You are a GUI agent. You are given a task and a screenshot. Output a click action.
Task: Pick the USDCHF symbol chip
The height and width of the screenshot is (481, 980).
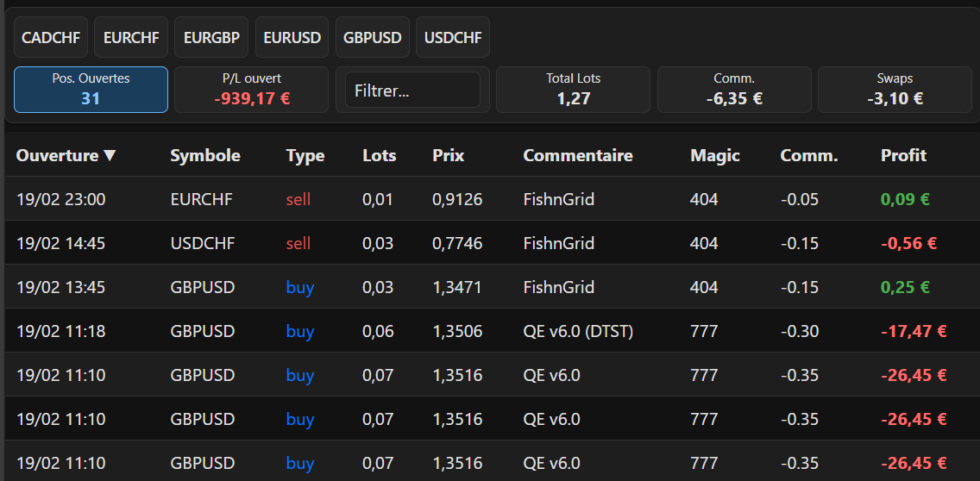tap(453, 38)
